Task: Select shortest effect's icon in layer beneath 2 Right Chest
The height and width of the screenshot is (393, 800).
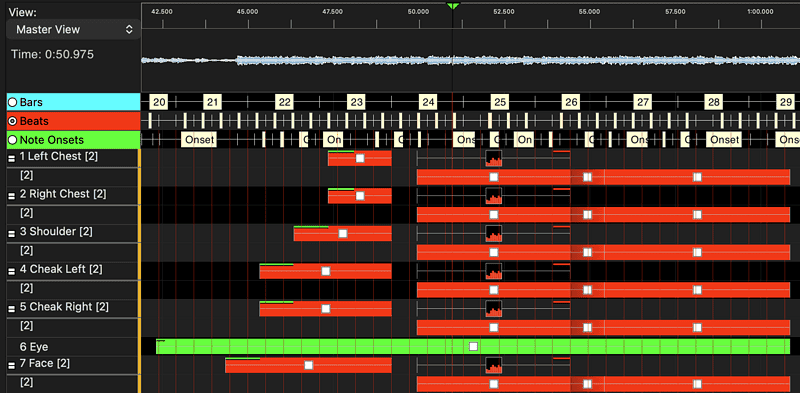Action: (587, 215)
